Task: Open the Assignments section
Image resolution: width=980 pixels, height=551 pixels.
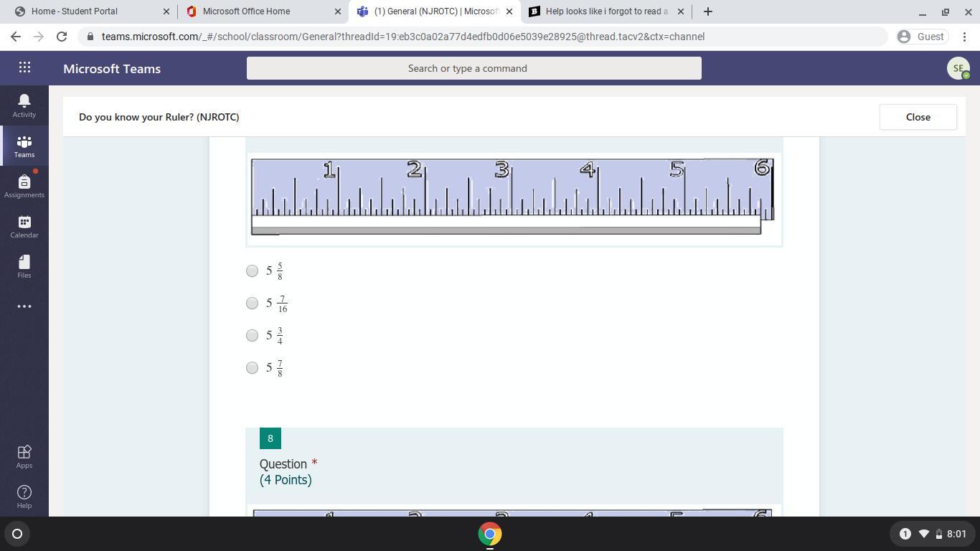Action: point(24,186)
